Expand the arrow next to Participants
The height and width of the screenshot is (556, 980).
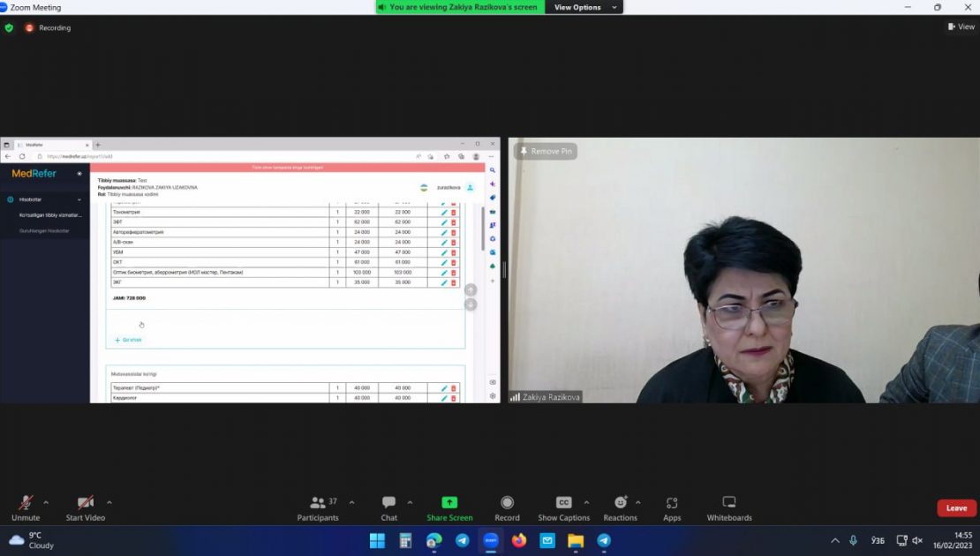click(352, 502)
